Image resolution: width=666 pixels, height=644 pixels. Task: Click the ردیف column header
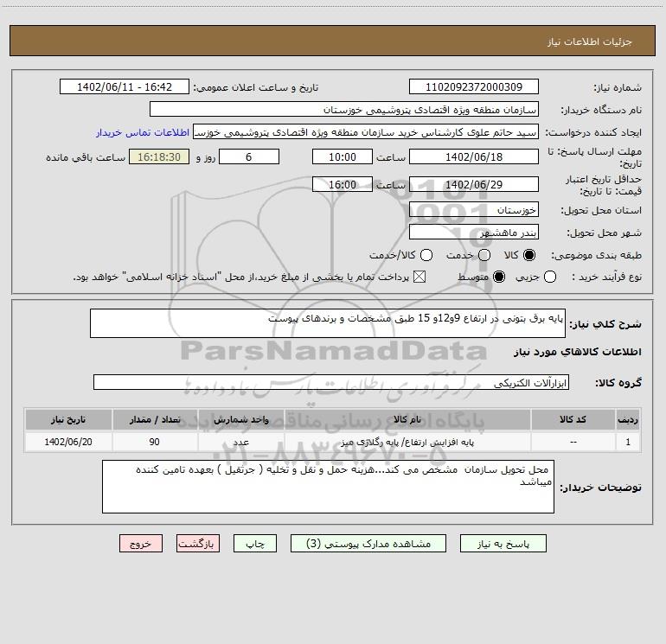click(628, 419)
